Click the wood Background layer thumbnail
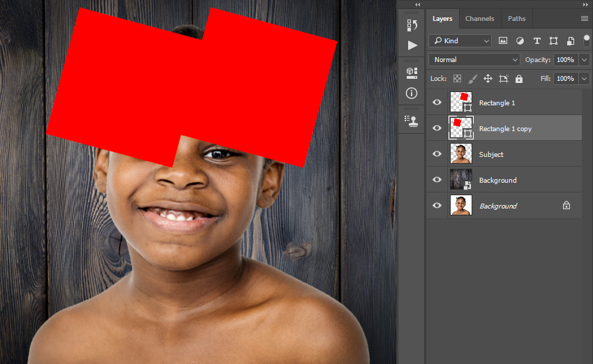The height and width of the screenshot is (364, 593). coord(461,179)
